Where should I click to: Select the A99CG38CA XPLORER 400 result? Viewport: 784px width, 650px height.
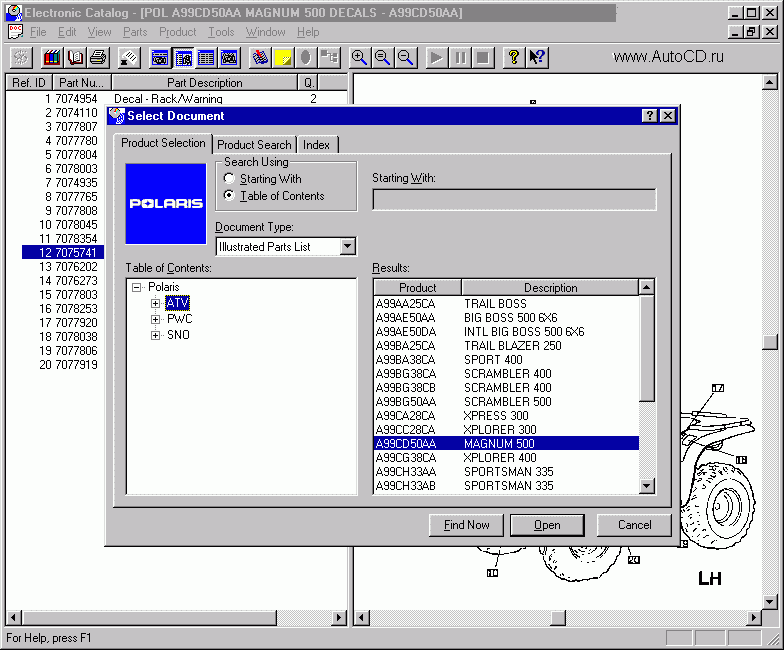pos(506,458)
